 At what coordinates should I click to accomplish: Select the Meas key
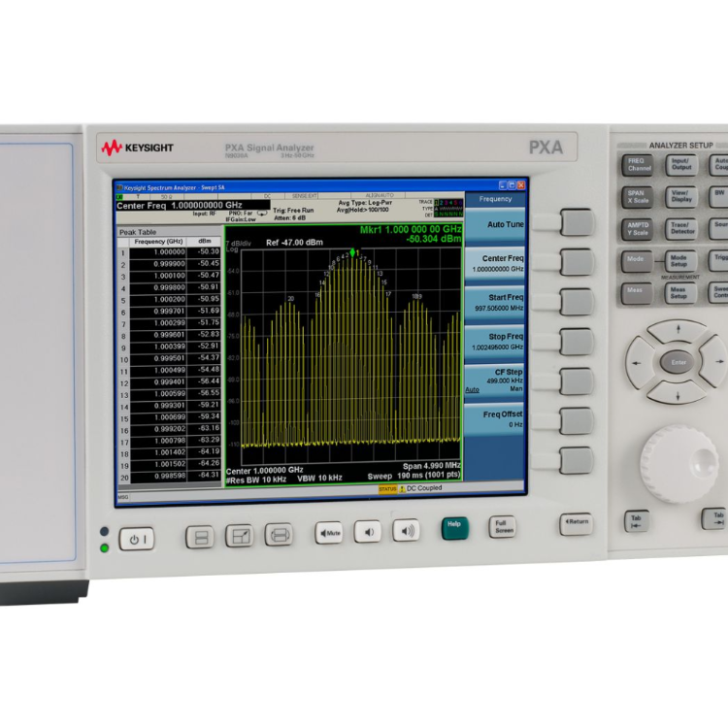tap(637, 294)
